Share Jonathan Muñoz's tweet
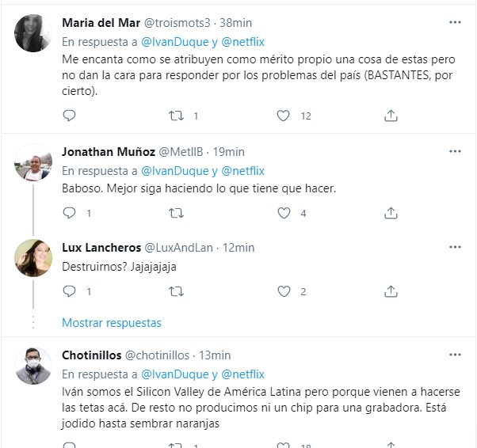This screenshot has height=448, width=477. (x=391, y=213)
